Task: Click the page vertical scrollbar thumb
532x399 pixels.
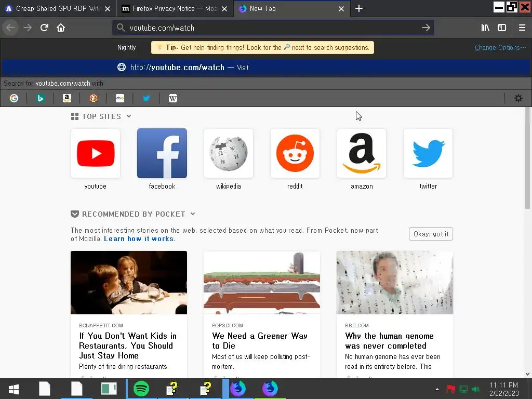Action: pyautogui.click(x=528, y=158)
